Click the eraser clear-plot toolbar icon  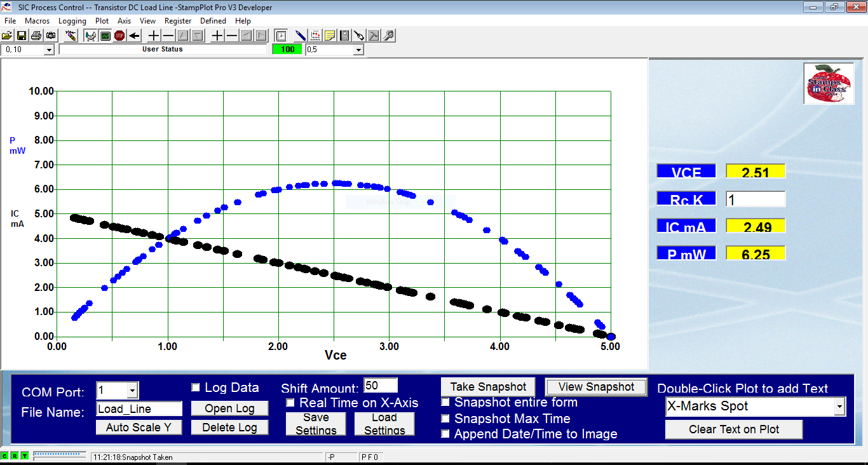[x=71, y=36]
